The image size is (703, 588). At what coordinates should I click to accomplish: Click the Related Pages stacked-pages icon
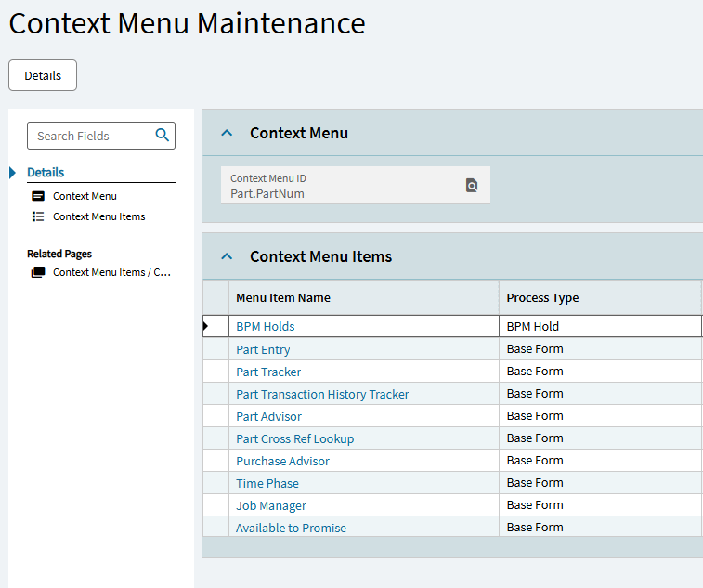click(x=38, y=272)
